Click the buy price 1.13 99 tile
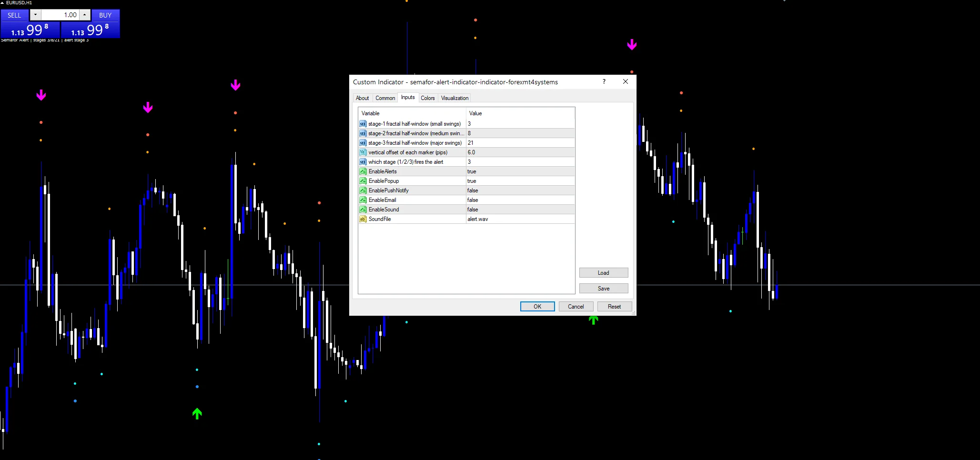Image resolution: width=980 pixels, height=460 pixels. click(x=90, y=30)
